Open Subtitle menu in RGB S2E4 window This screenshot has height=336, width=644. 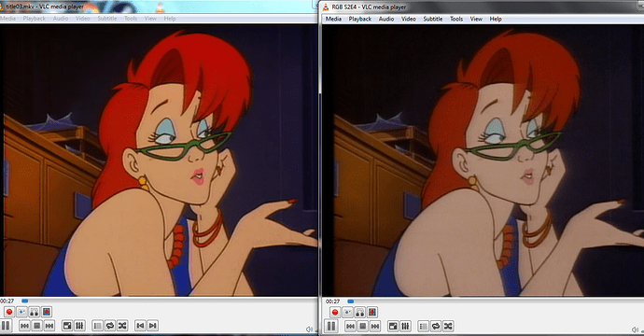433,19
